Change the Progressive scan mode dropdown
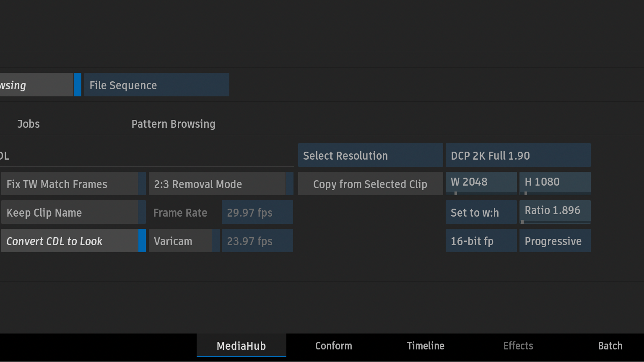The height and width of the screenshot is (362, 644). coord(555,241)
